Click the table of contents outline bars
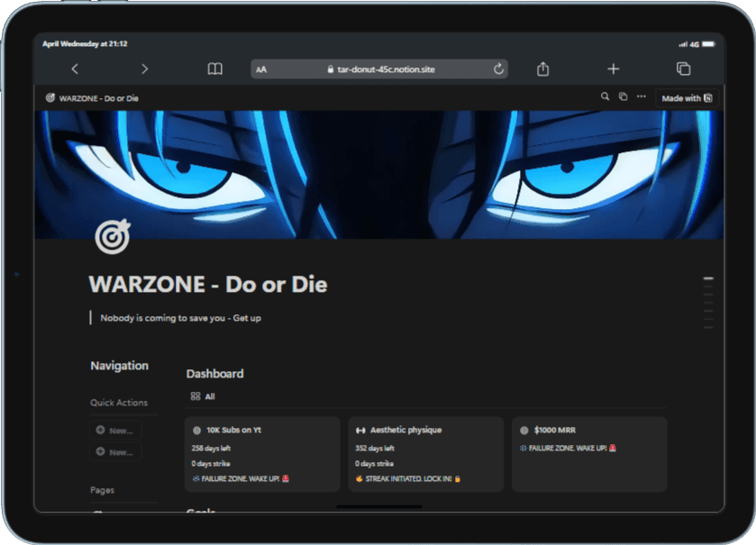 708,303
